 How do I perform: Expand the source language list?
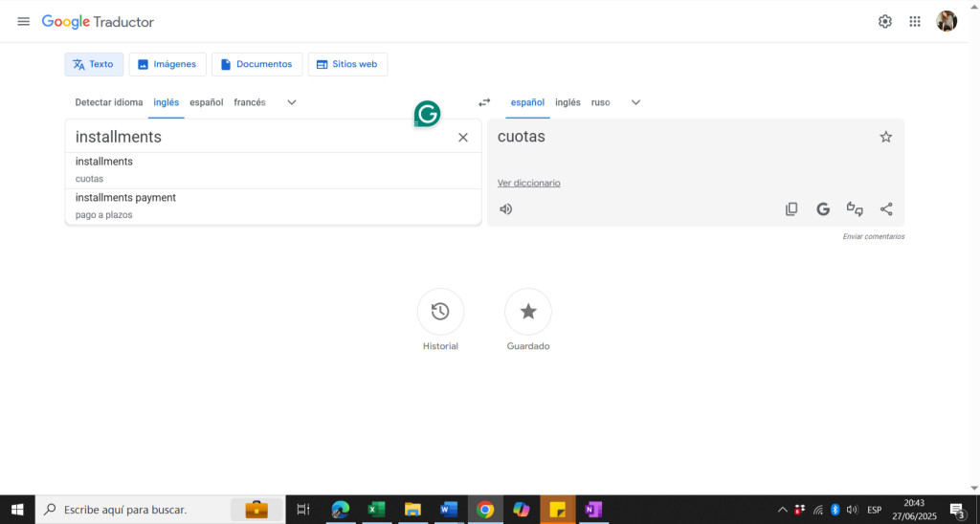point(291,102)
